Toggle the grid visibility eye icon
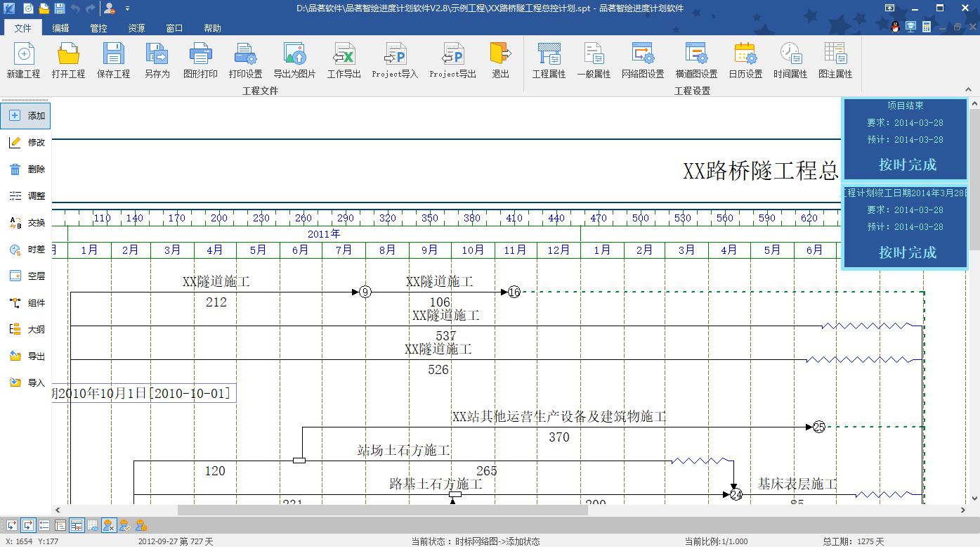980x547 pixels. coord(93,525)
